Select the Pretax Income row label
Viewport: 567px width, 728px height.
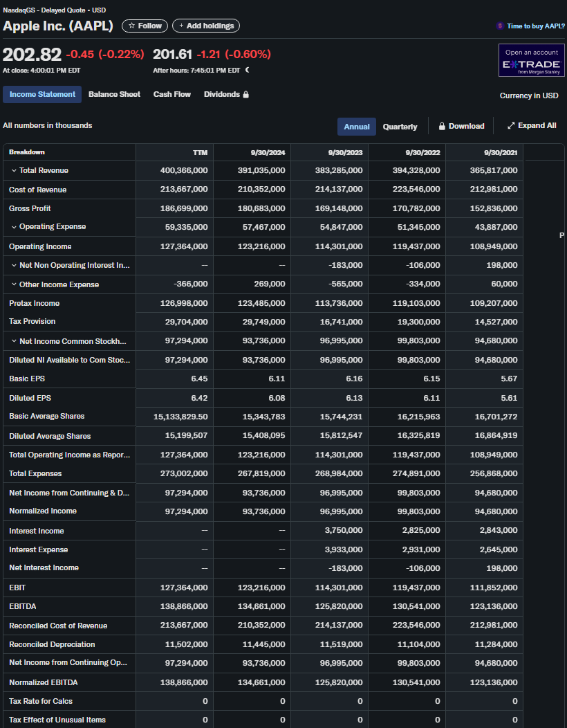(x=35, y=303)
